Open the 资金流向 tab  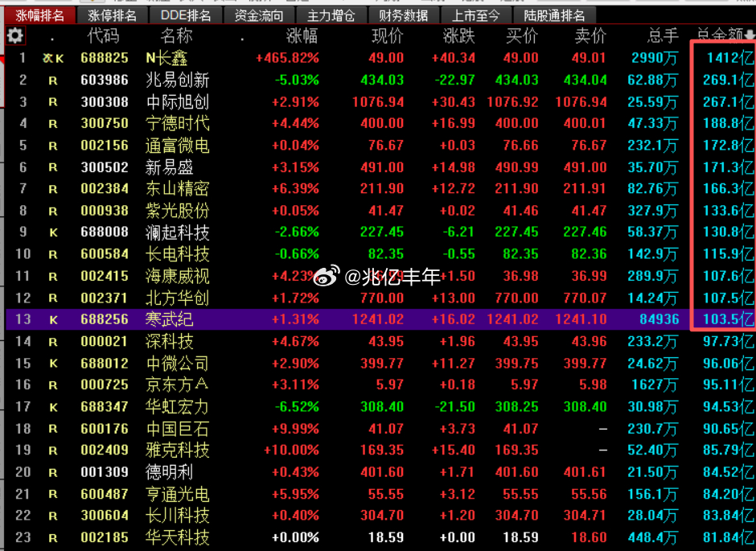[x=259, y=16]
